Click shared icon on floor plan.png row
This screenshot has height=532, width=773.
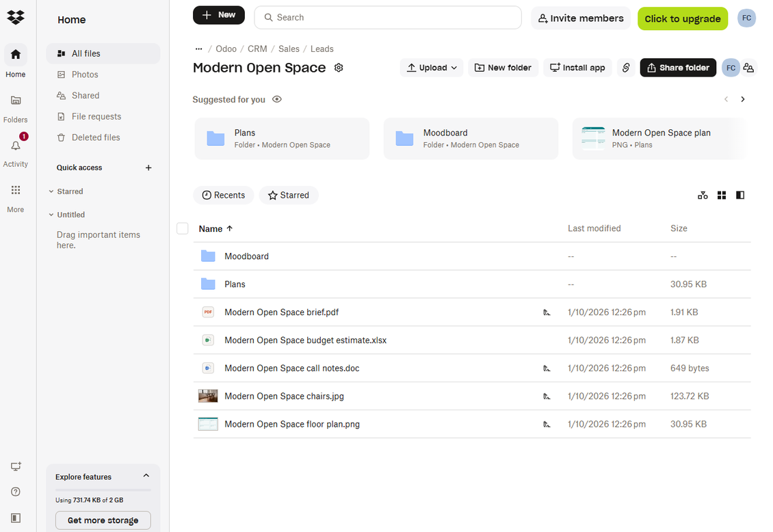[x=547, y=425]
